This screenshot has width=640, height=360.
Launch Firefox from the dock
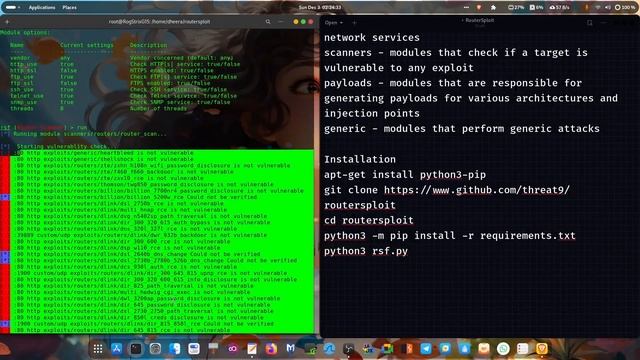(x=271, y=349)
